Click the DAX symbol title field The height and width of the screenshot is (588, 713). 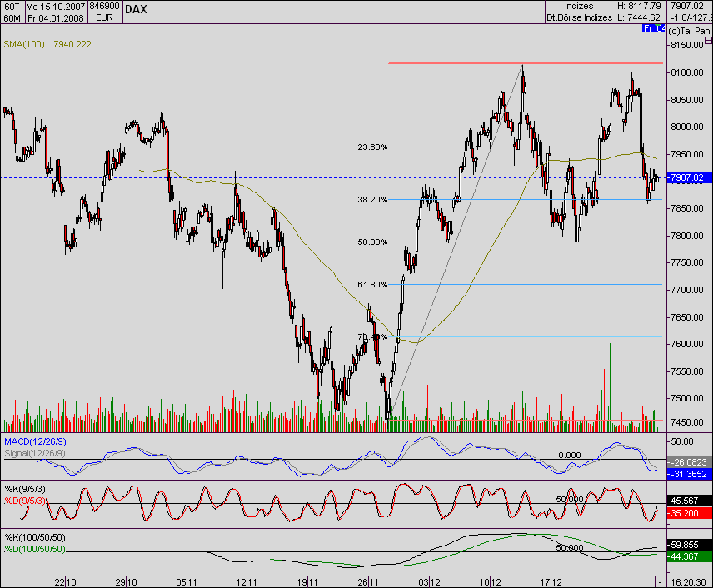point(136,10)
